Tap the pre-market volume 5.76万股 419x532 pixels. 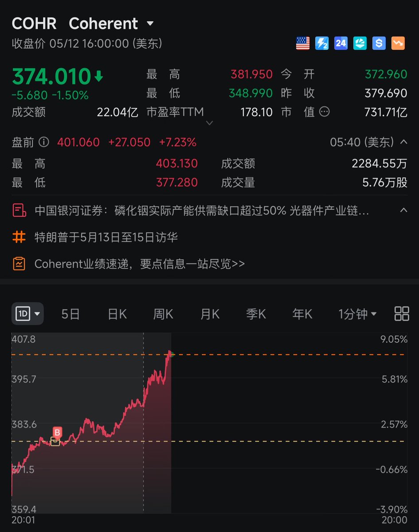pyautogui.click(x=385, y=182)
